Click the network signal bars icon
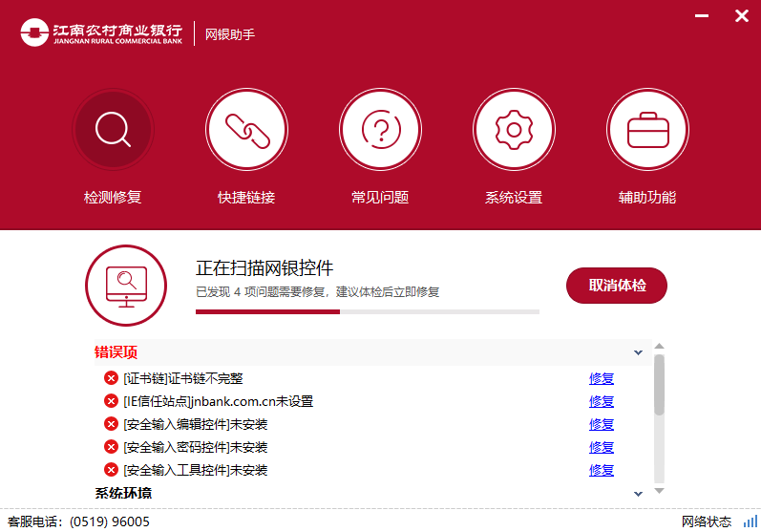 750,521
